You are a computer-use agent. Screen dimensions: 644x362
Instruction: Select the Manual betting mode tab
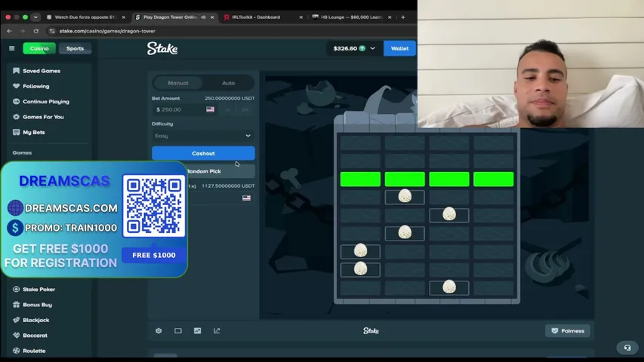point(178,83)
